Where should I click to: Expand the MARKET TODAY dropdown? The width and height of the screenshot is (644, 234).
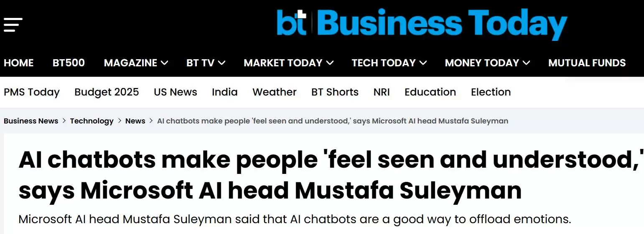pyautogui.click(x=288, y=63)
